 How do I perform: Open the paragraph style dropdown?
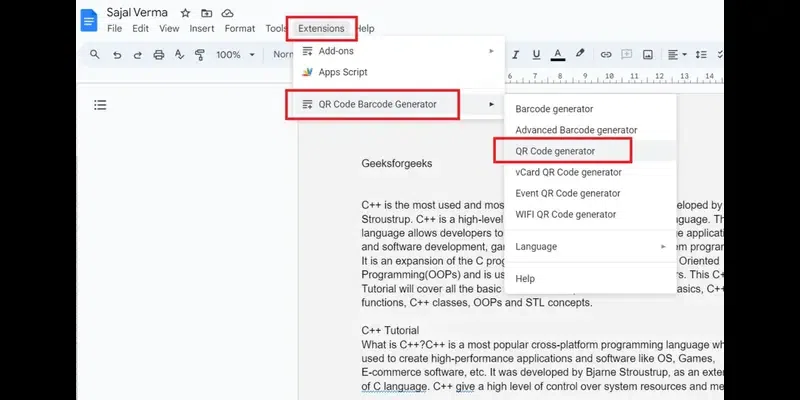point(283,54)
